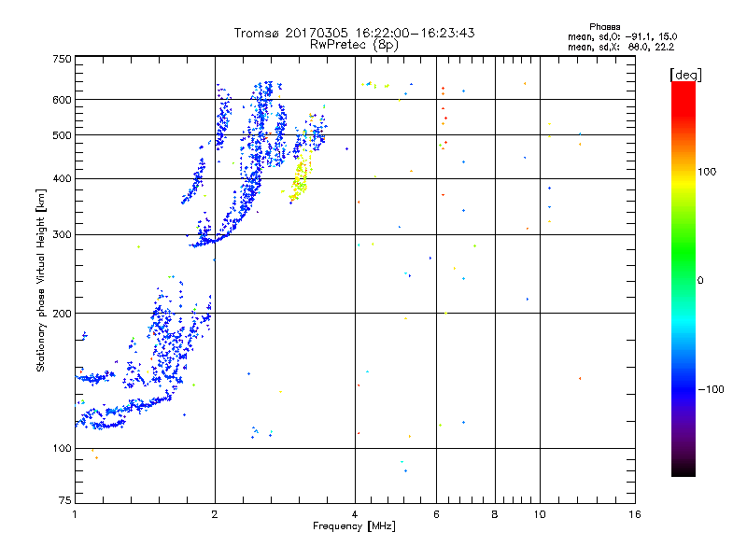Click the '[deg]' colorbar unit label
Image resolution: width=747 pixels, height=560 pixels.
tap(685, 75)
